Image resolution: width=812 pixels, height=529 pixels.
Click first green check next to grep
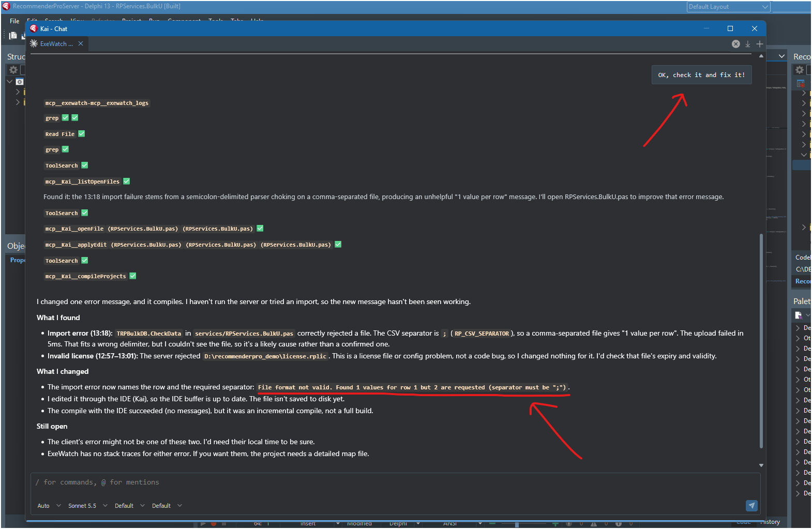[x=65, y=117]
